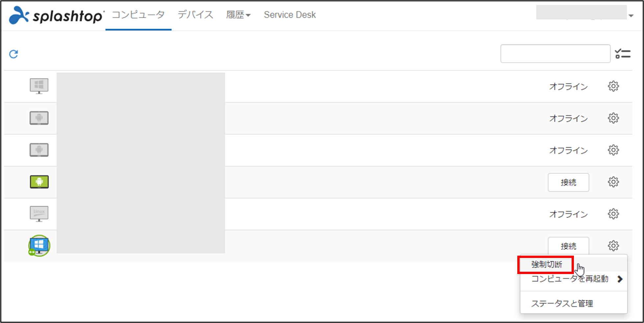Open the 履歴 dropdown menu
The height and width of the screenshot is (323, 644).
(238, 14)
